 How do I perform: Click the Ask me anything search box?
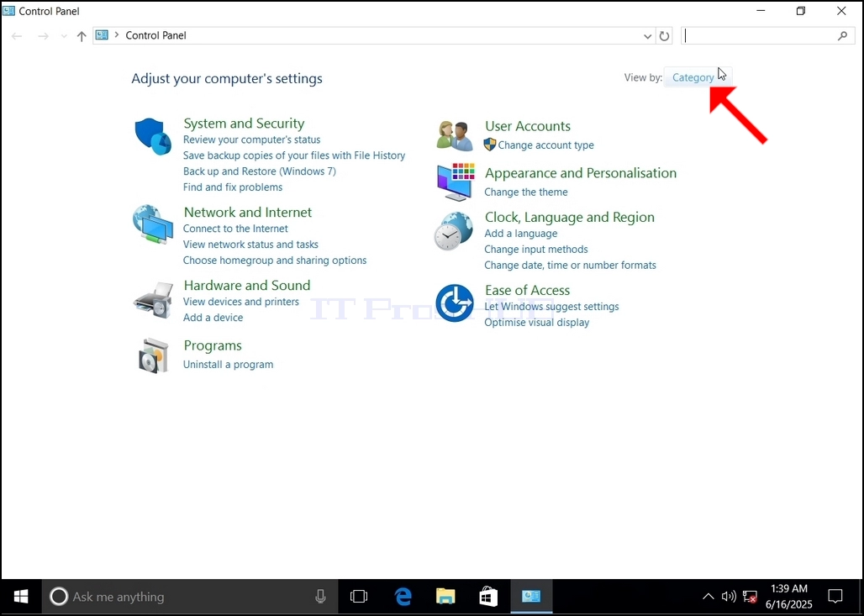point(190,597)
